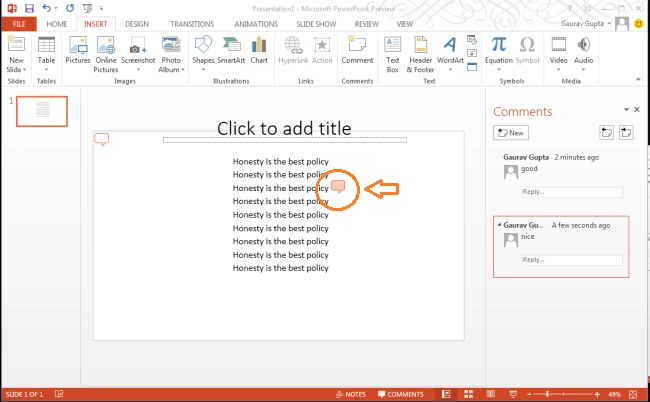The image size is (650, 402).
Task: Start slideshow from the quick access toolbar
Action: 87,8
